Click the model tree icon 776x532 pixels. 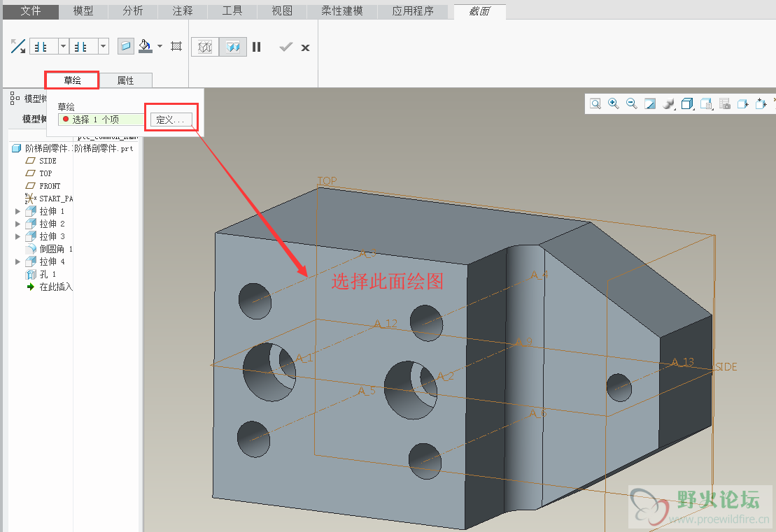(x=15, y=99)
